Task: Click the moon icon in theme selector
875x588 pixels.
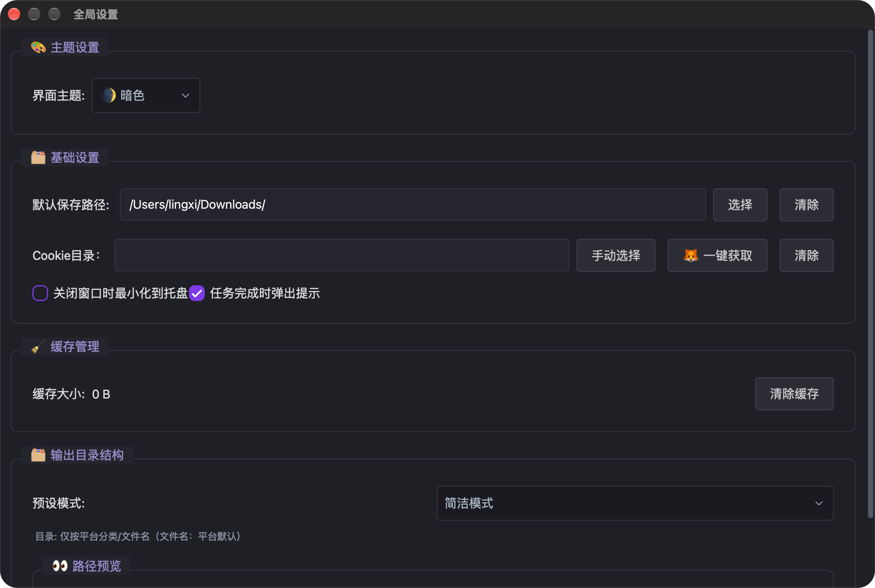Action: click(108, 95)
